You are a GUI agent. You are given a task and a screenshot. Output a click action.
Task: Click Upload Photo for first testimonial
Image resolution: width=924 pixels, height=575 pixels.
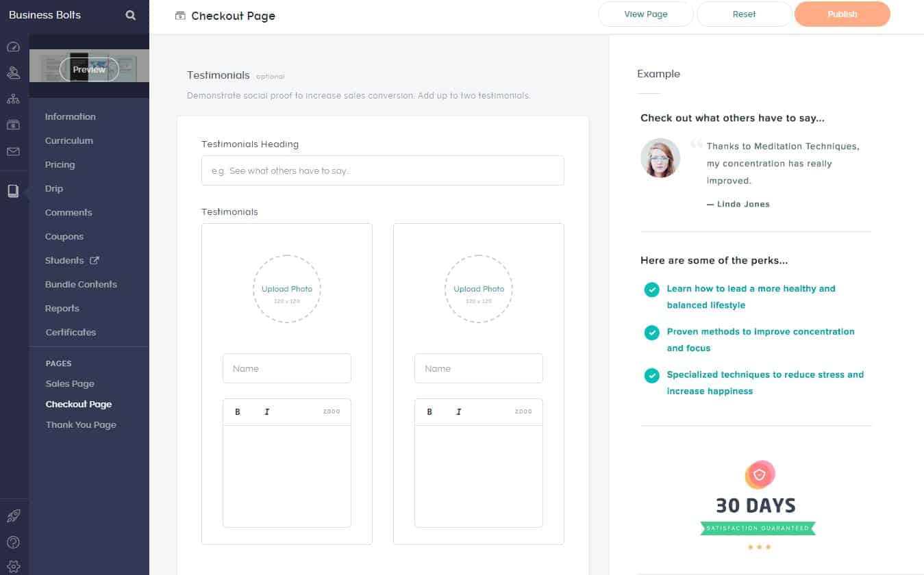coord(287,289)
